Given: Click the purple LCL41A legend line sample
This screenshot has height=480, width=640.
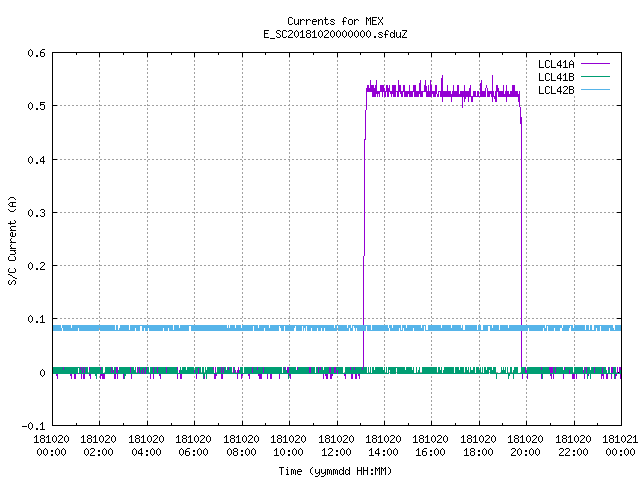Looking at the screenshot, I should pyautogui.click(x=595, y=64).
